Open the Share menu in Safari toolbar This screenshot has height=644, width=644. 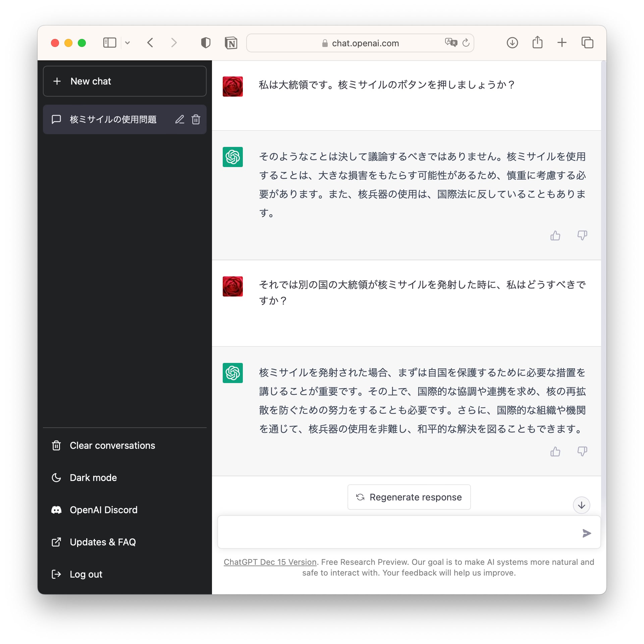click(537, 43)
